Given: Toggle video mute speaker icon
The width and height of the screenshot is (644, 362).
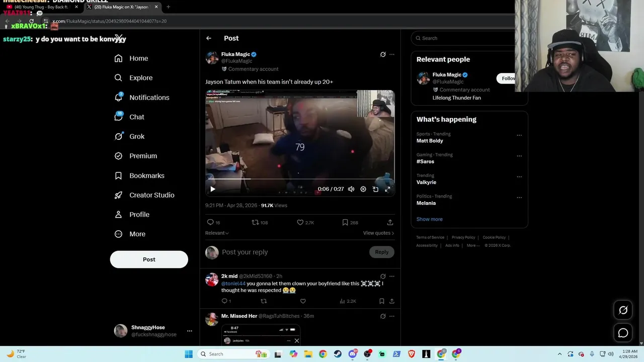Looking at the screenshot, I should point(351,189).
